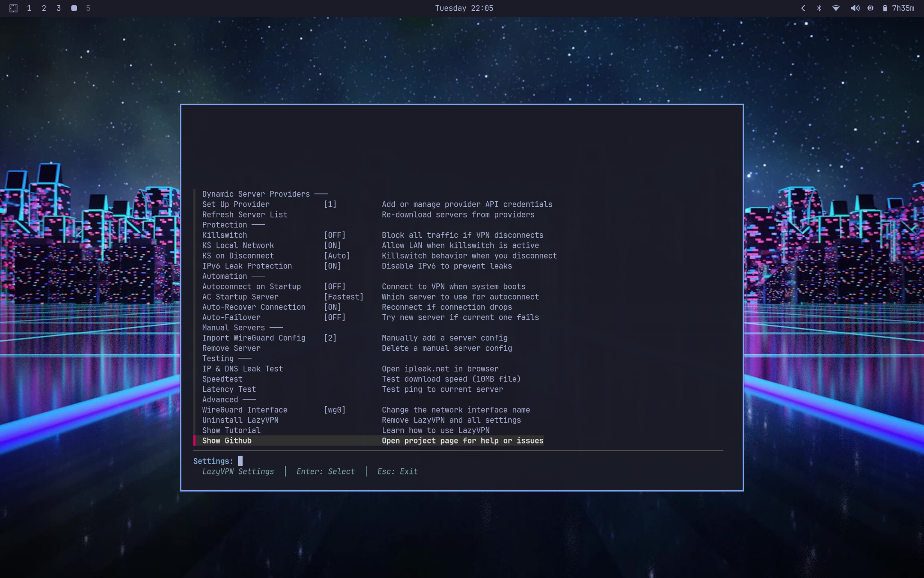Select the Show Github entry
Viewport: 924px width, 578px height.
[x=227, y=441]
